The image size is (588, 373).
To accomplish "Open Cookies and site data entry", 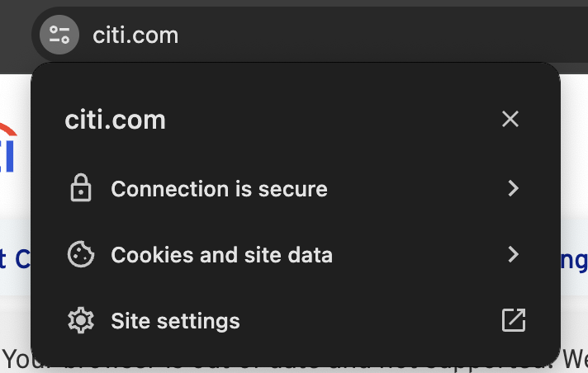I will [221, 255].
